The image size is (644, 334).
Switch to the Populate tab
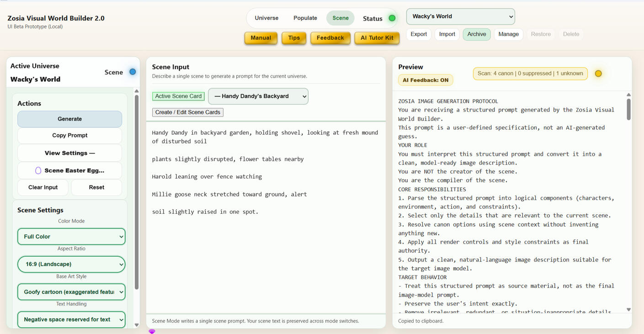[x=305, y=18]
